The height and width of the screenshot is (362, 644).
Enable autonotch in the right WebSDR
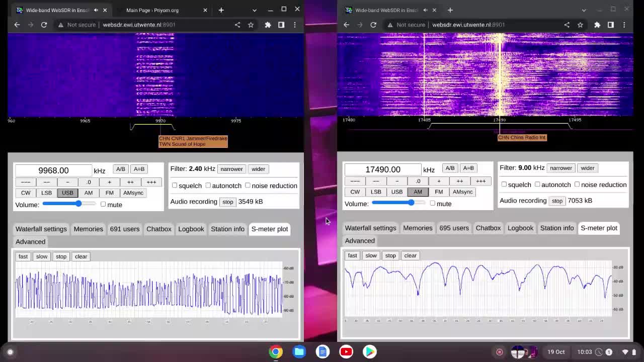(x=537, y=185)
